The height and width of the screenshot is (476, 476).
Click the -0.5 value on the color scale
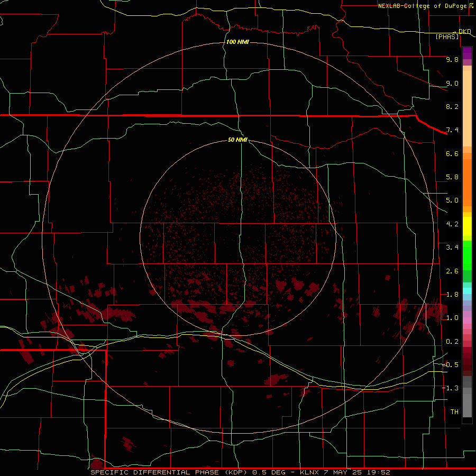click(x=451, y=365)
